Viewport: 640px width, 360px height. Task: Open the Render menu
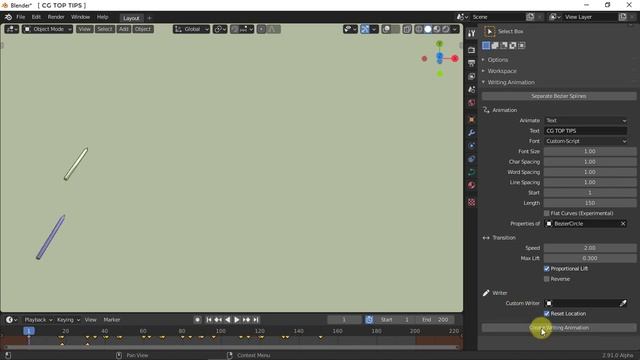point(56,17)
